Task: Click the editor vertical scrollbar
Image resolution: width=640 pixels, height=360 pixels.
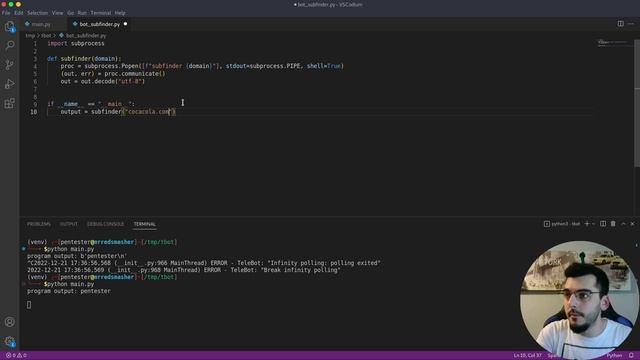Action: [x=637, y=103]
